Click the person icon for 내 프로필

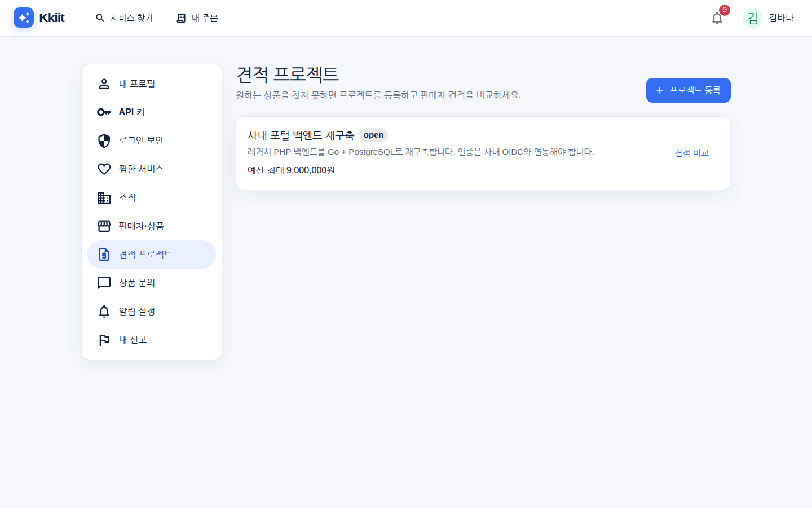tap(104, 84)
